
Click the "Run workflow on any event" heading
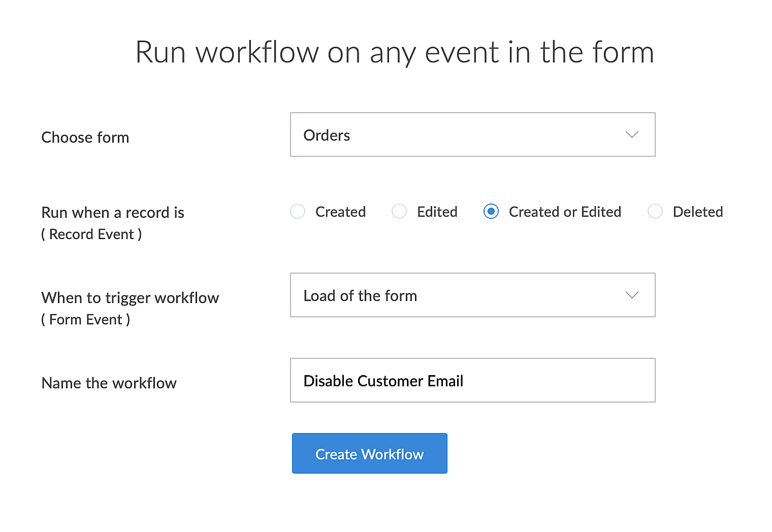tap(395, 52)
